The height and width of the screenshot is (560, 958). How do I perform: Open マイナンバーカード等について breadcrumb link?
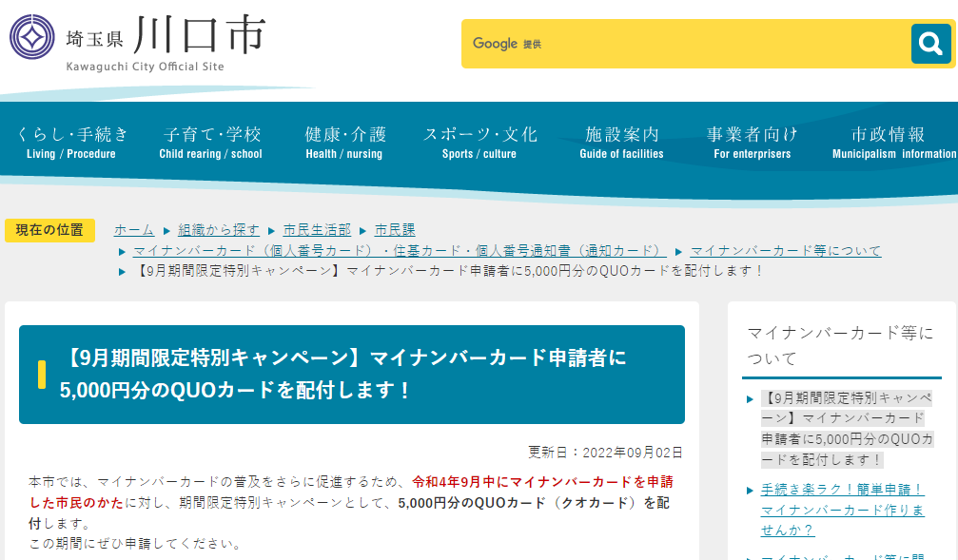point(786,250)
